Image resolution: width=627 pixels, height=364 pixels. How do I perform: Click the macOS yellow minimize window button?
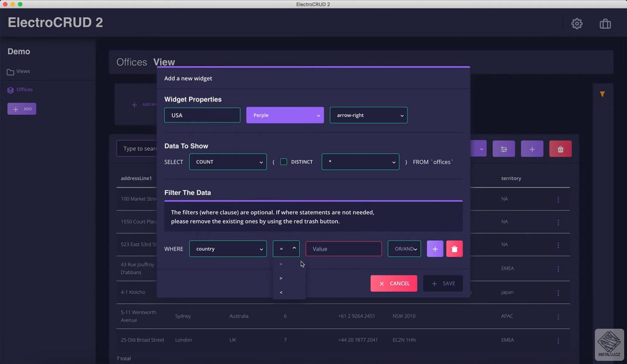(x=13, y=4)
